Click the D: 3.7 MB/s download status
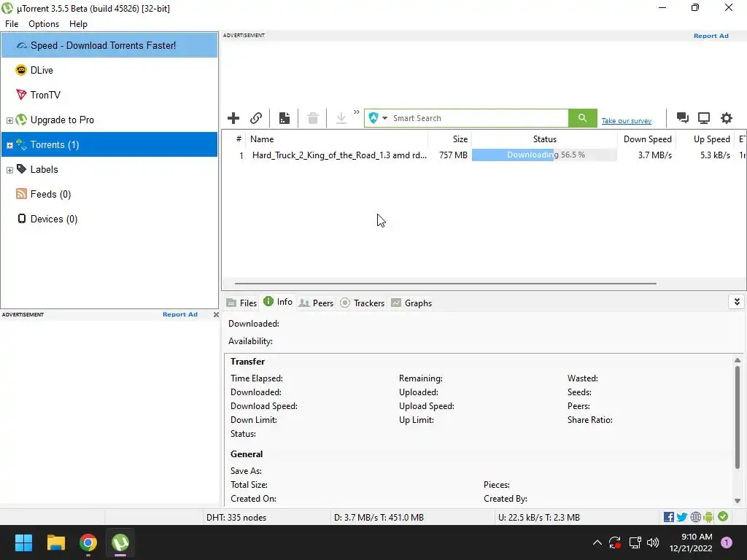This screenshot has width=747, height=560. coord(379,518)
